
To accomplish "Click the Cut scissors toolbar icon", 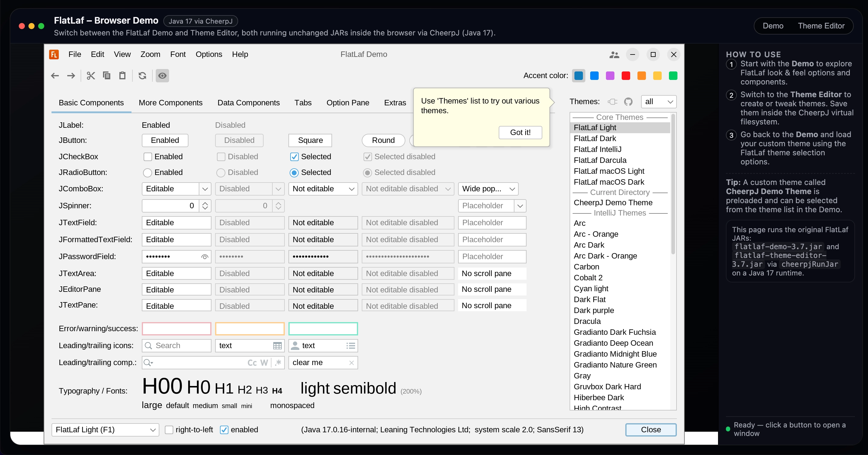I will pyautogui.click(x=91, y=76).
